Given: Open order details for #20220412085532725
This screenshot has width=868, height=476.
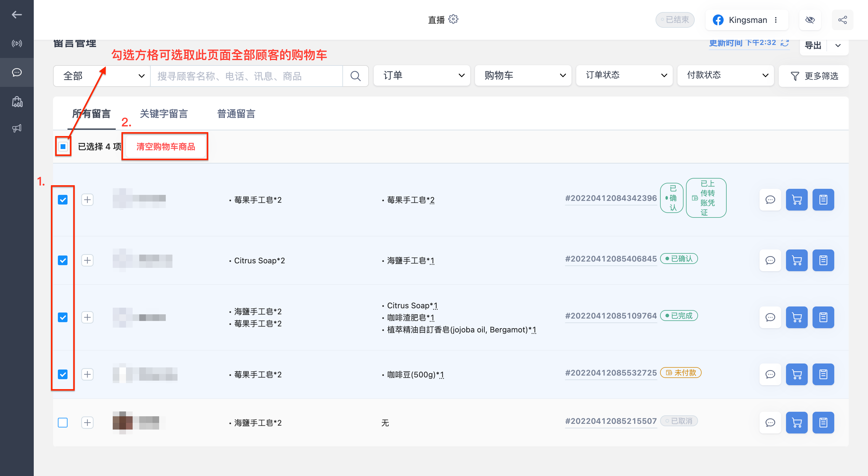Looking at the screenshot, I should point(823,374).
